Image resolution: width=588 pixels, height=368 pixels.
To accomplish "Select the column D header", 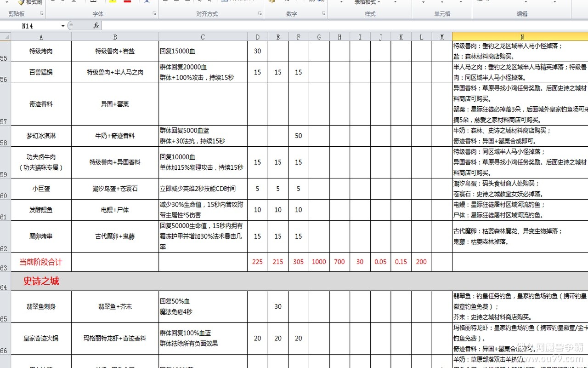I will [257, 37].
